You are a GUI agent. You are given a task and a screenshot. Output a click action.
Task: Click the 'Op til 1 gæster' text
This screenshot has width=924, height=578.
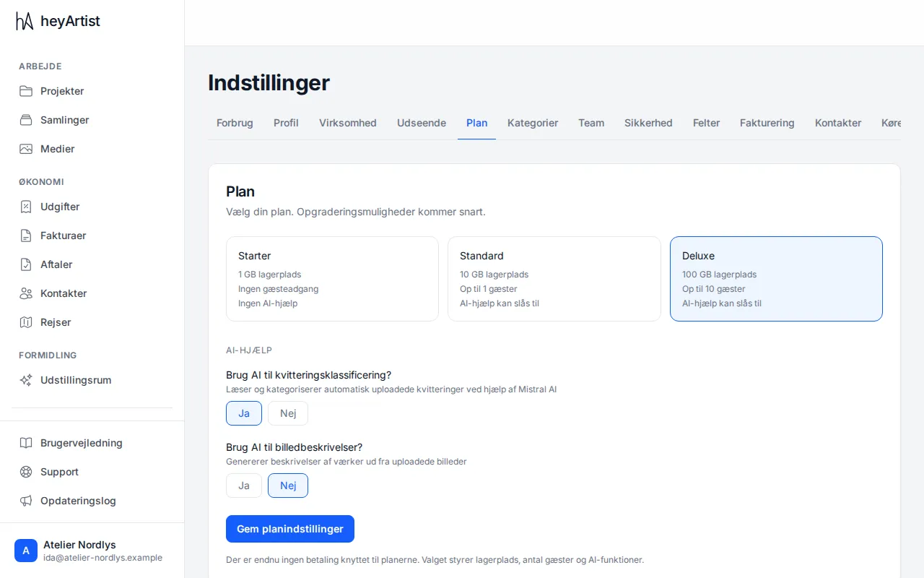click(489, 289)
